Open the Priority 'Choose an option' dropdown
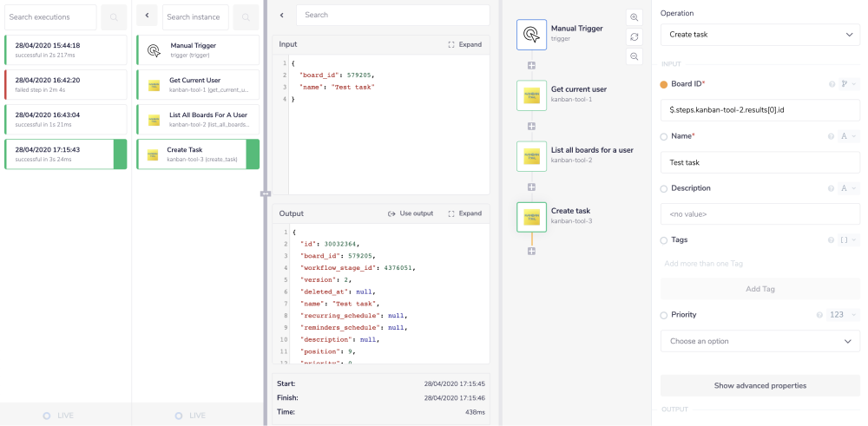This screenshot has height=426, width=868. pos(759,342)
